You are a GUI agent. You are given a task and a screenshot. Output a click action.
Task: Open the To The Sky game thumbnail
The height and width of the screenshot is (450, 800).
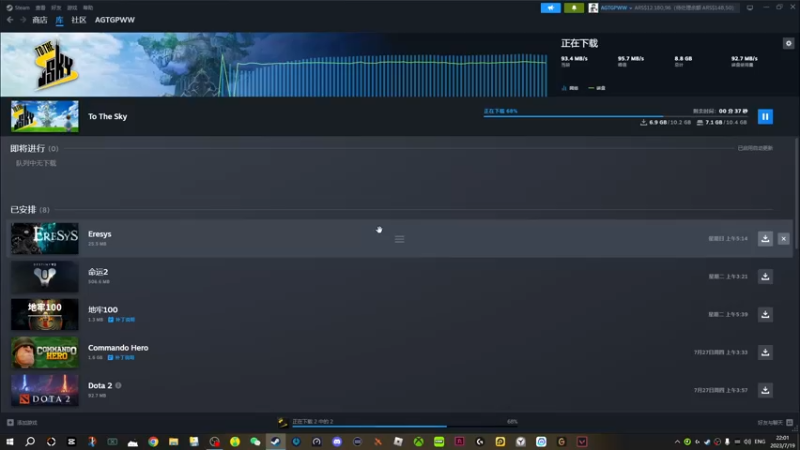click(45, 116)
